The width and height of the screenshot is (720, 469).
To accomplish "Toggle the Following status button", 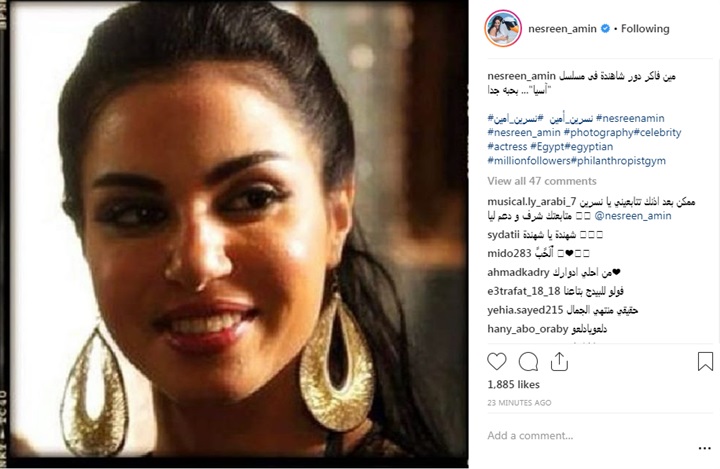I will pyautogui.click(x=645, y=28).
